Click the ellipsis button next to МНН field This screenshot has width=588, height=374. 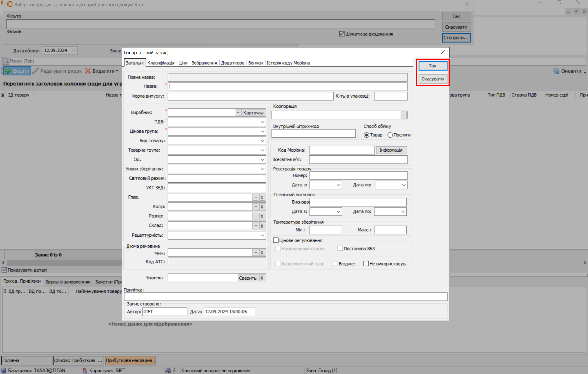coord(255,253)
